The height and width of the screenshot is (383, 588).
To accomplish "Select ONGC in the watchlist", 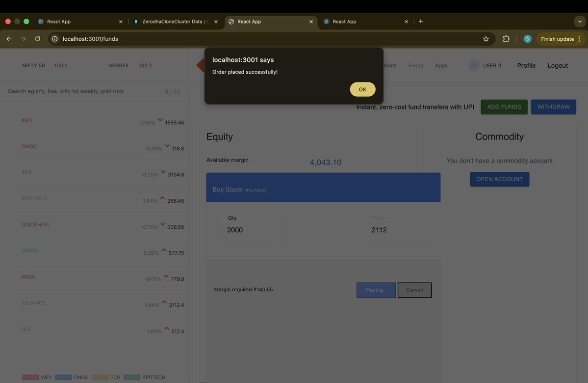I will point(29,146).
